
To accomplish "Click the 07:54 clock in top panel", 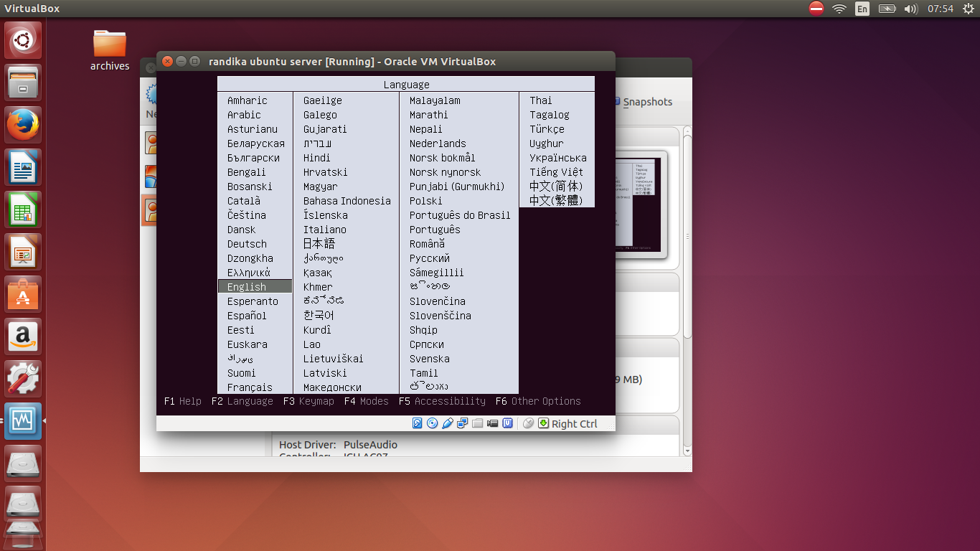I will coord(941,9).
